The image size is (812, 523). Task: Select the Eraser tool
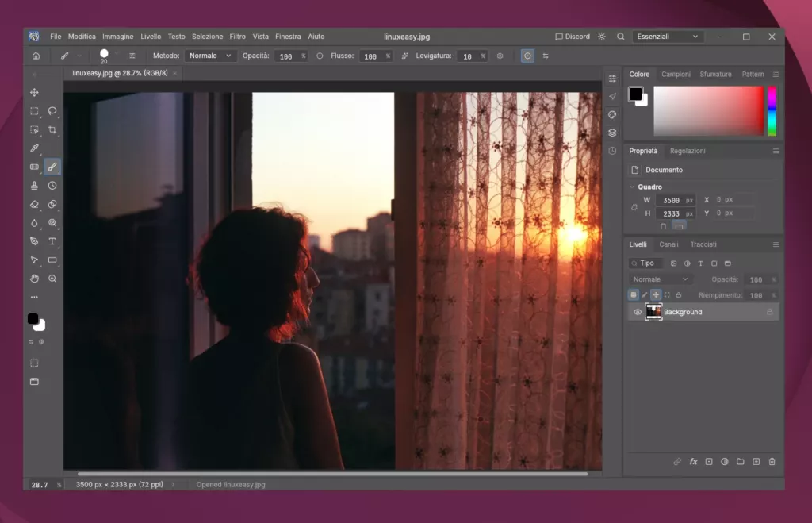34,204
